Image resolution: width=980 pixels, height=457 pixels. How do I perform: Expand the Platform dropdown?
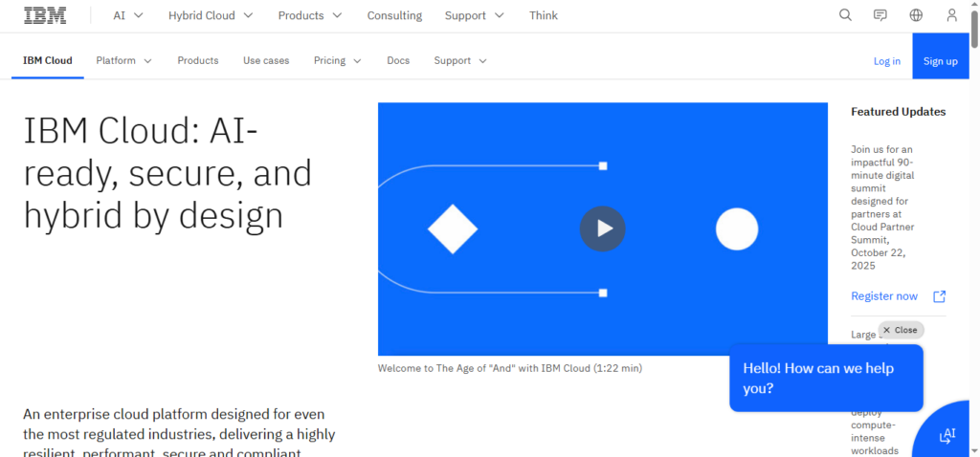coord(123,60)
